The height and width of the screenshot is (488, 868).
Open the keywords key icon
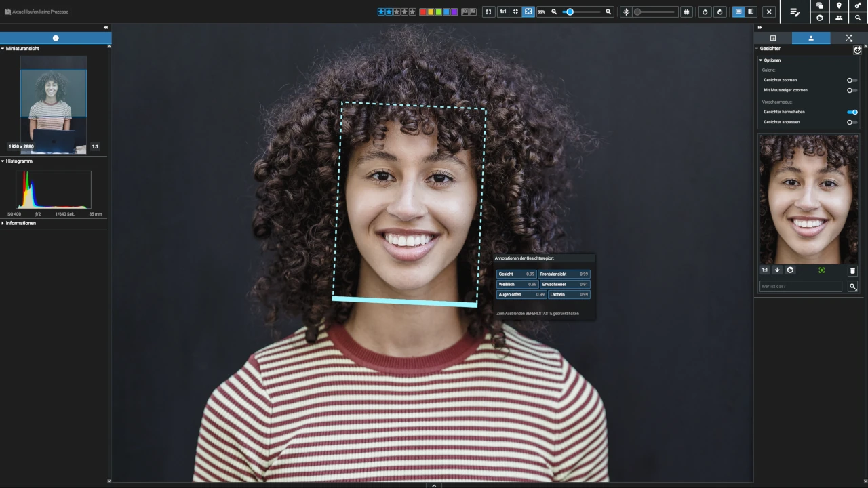click(x=858, y=5)
